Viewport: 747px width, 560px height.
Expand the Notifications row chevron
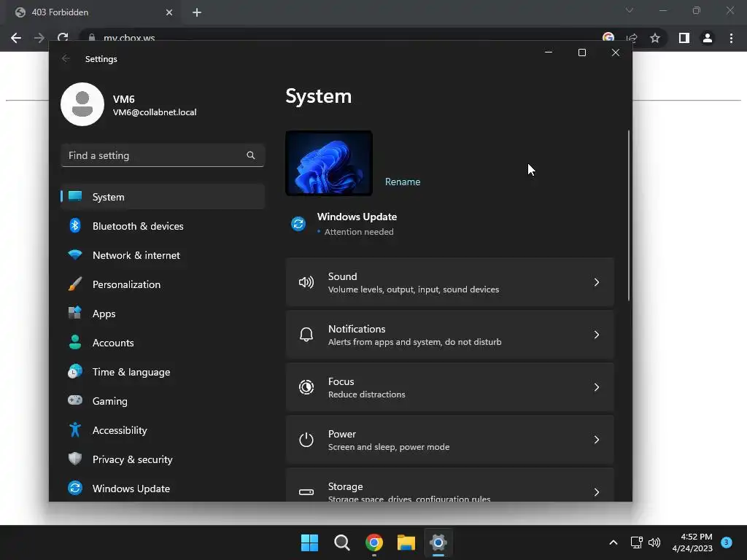[x=597, y=335]
